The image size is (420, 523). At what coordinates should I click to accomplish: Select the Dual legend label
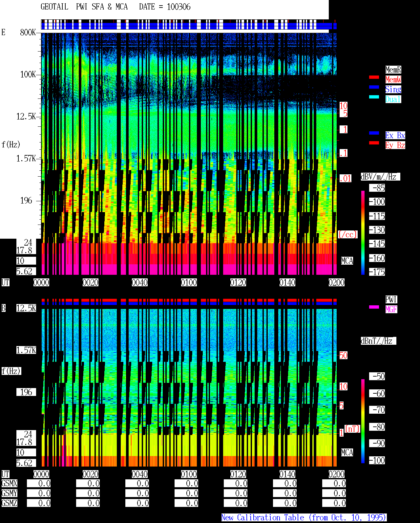point(393,99)
